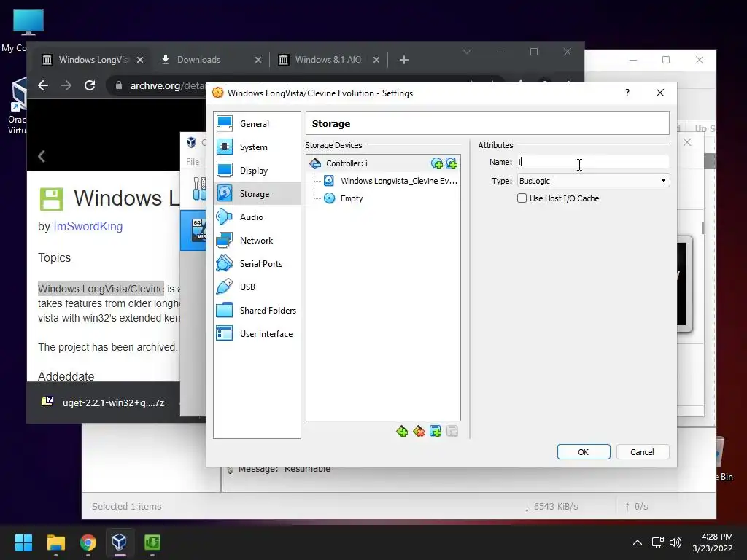
Task: Open volume control in system tray
Action: [x=676, y=542]
